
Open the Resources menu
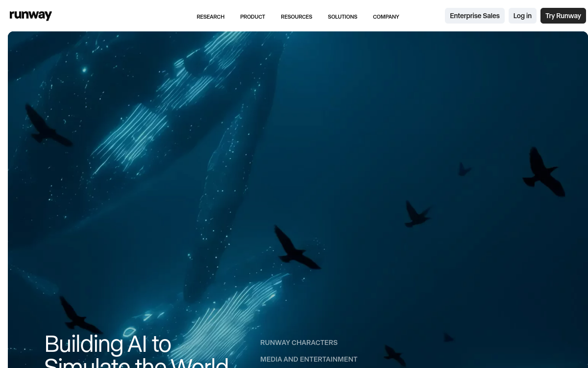tap(296, 17)
